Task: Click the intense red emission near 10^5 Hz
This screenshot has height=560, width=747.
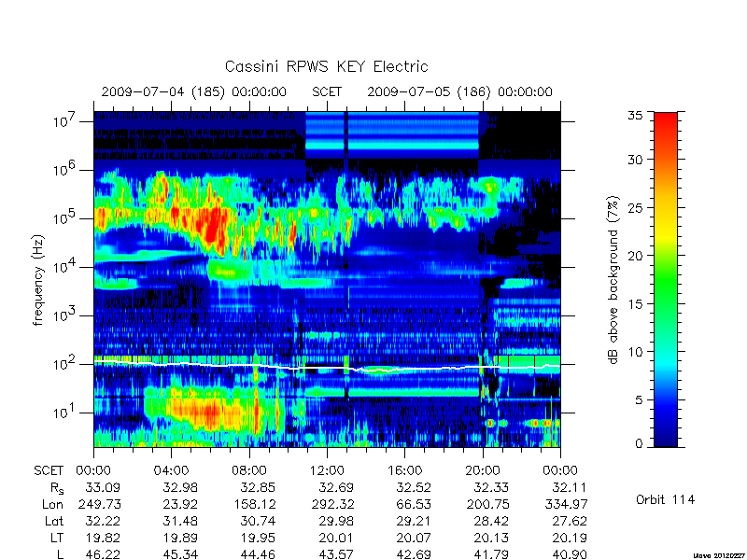Action: point(214,229)
